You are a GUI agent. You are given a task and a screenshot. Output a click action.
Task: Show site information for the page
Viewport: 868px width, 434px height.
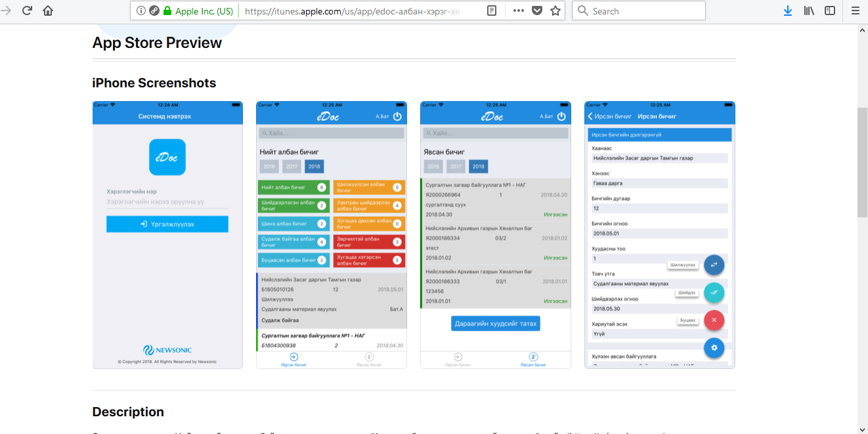[141, 11]
